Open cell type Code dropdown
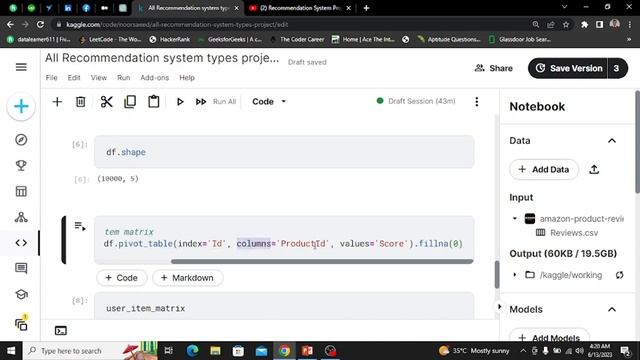The width and height of the screenshot is (640, 360). point(269,102)
